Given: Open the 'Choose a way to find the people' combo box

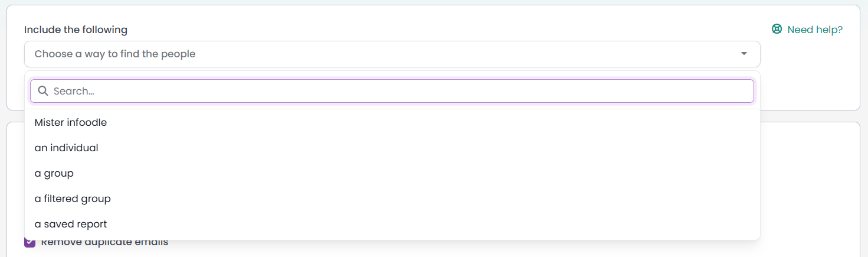Looking at the screenshot, I should pos(392,54).
